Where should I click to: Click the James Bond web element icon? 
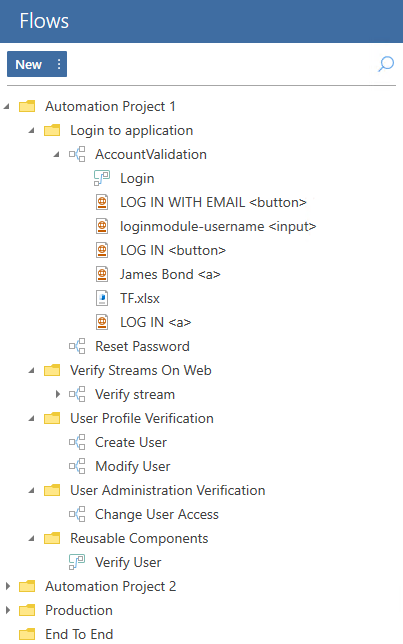pyautogui.click(x=102, y=274)
